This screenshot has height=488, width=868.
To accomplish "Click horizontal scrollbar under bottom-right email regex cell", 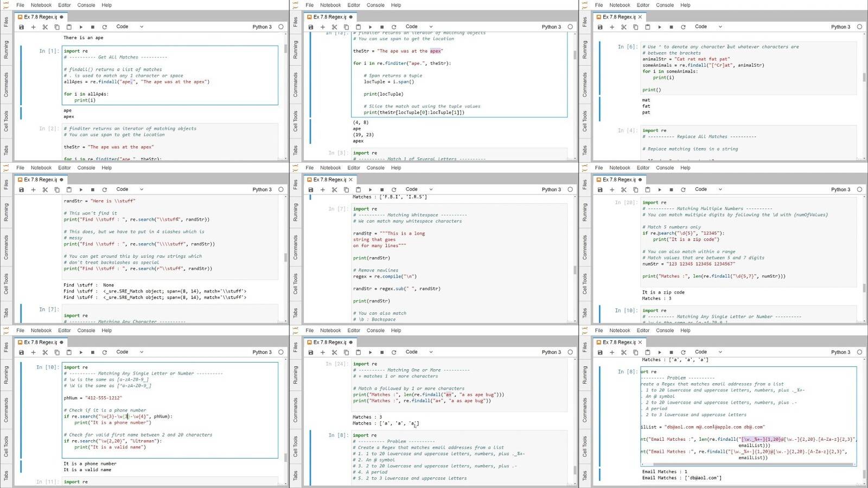I will point(749,465).
